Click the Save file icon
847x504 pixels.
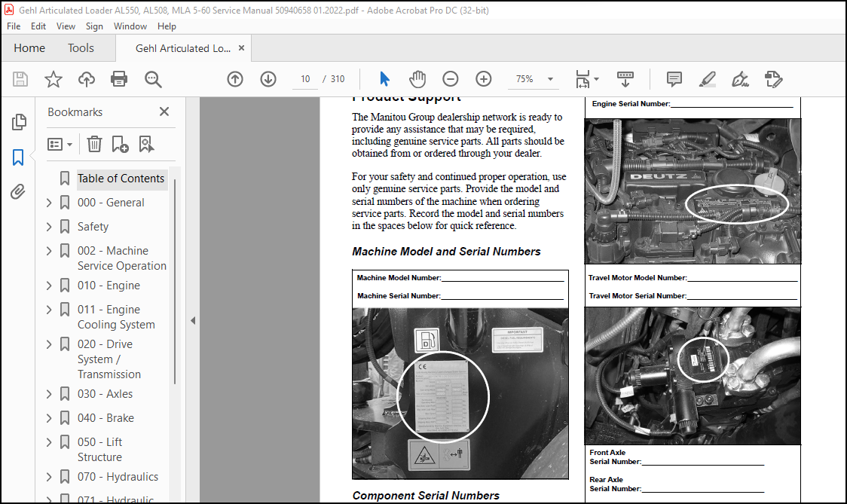click(20, 79)
